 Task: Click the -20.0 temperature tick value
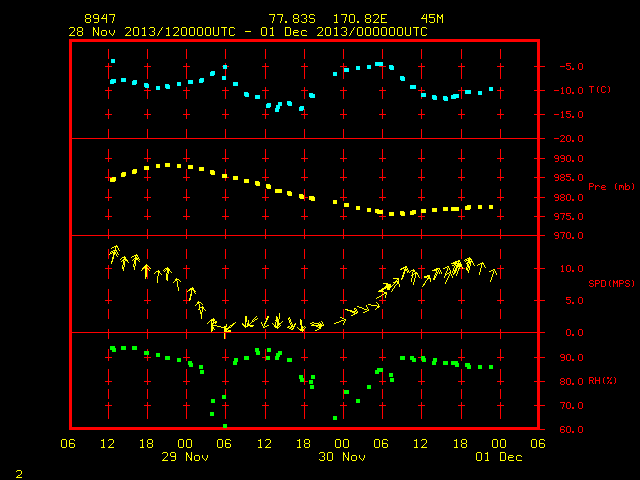tap(568, 139)
